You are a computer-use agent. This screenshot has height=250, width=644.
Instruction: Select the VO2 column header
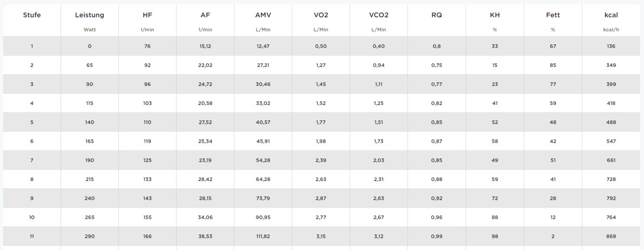coord(321,15)
